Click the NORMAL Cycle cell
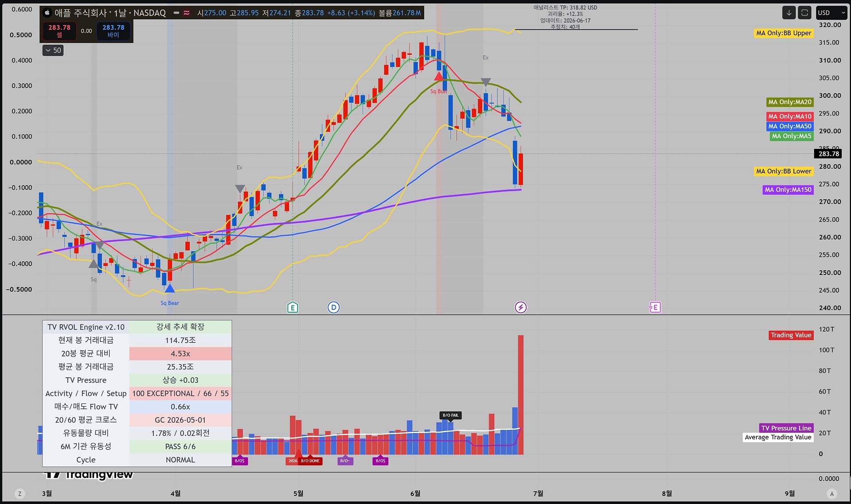This screenshot has width=851, height=504. coord(180,460)
